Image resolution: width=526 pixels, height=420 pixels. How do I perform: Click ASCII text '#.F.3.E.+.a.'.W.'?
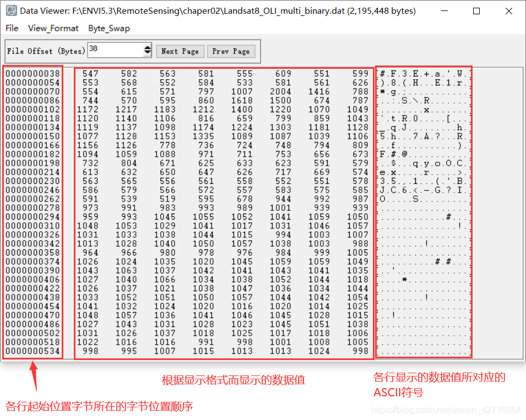(x=424, y=73)
